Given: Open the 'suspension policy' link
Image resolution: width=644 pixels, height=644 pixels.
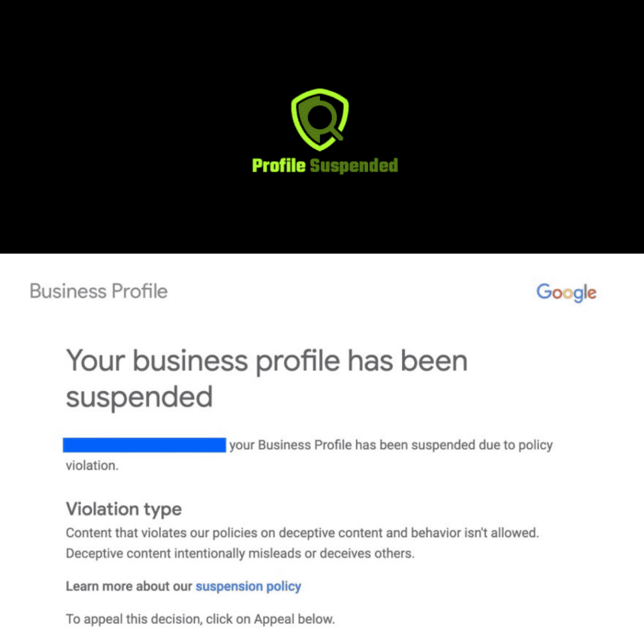Looking at the screenshot, I should pos(248,586).
